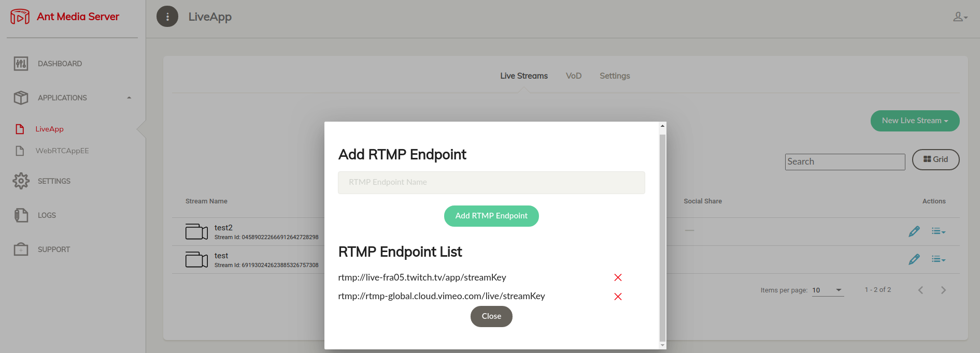980x353 pixels.
Task: Click the test2 Stream Id text
Action: tap(266, 237)
